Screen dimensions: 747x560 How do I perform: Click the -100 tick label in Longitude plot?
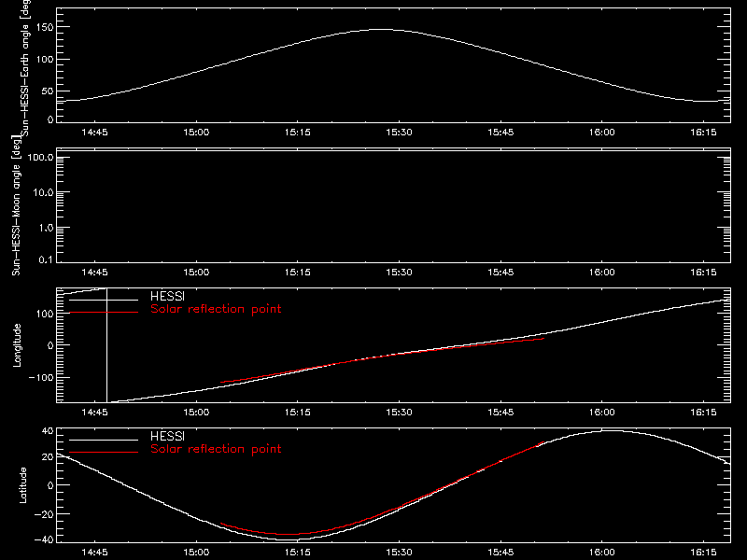click(x=41, y=377)
